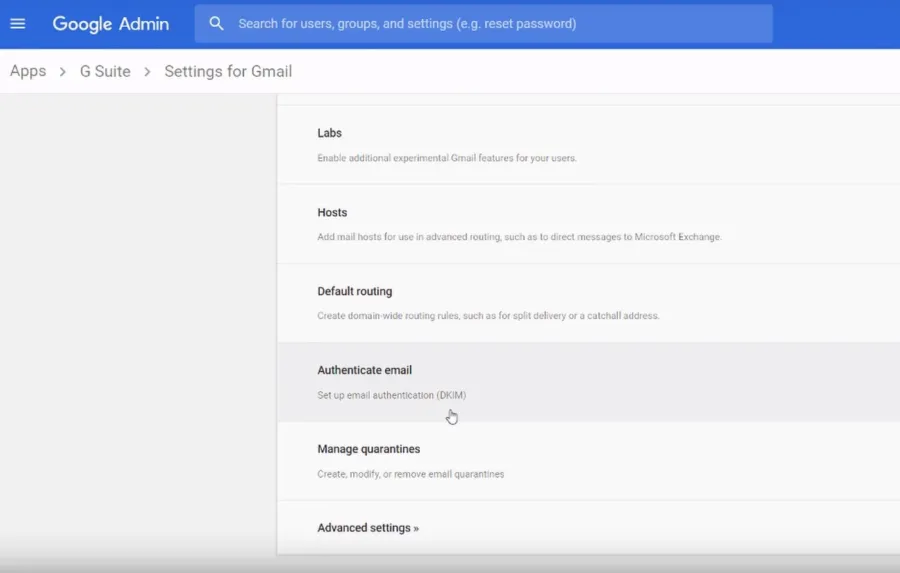Open Manage quarantines section

click(x=588, y=461)
